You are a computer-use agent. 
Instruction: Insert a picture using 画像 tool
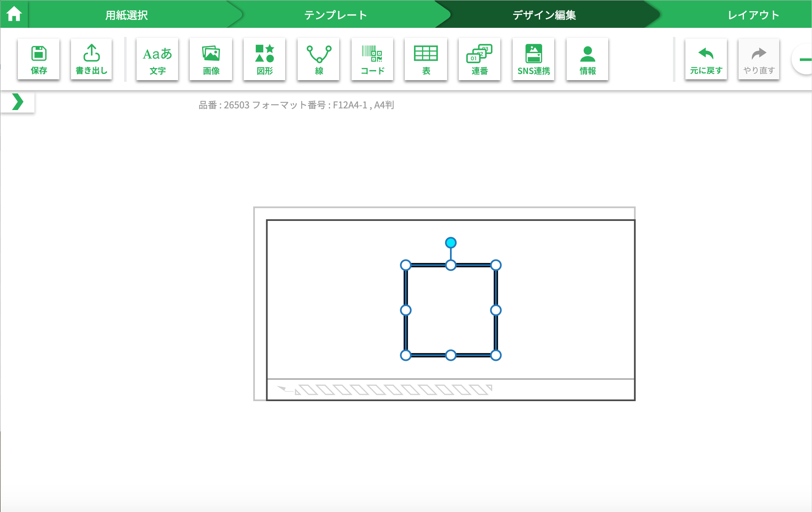coord(211,59)
